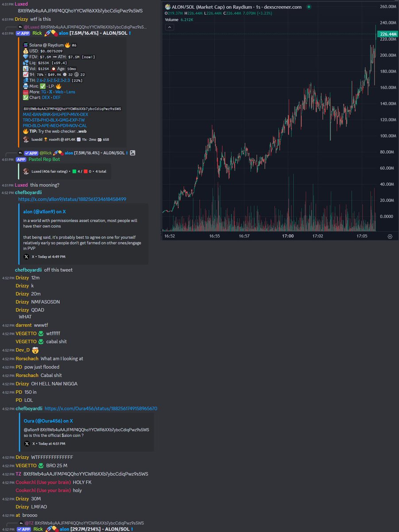Click the top holders 2.6 link
This screenshot has width=399, height=532.
[39, 80]
